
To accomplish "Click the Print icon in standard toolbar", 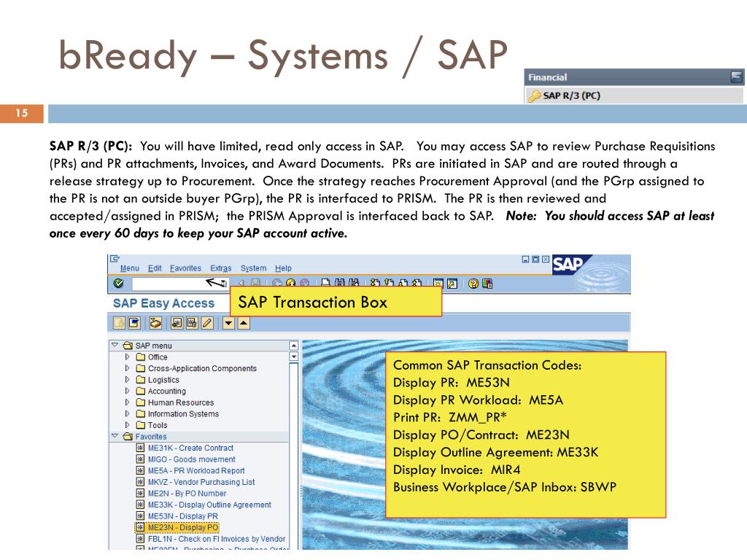I will [326, 284].
